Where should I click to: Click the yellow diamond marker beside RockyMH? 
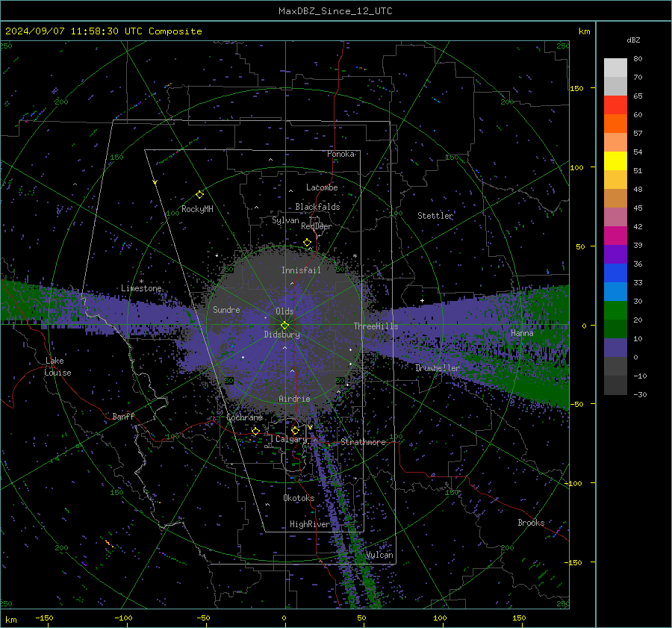(x=199, y=195)
